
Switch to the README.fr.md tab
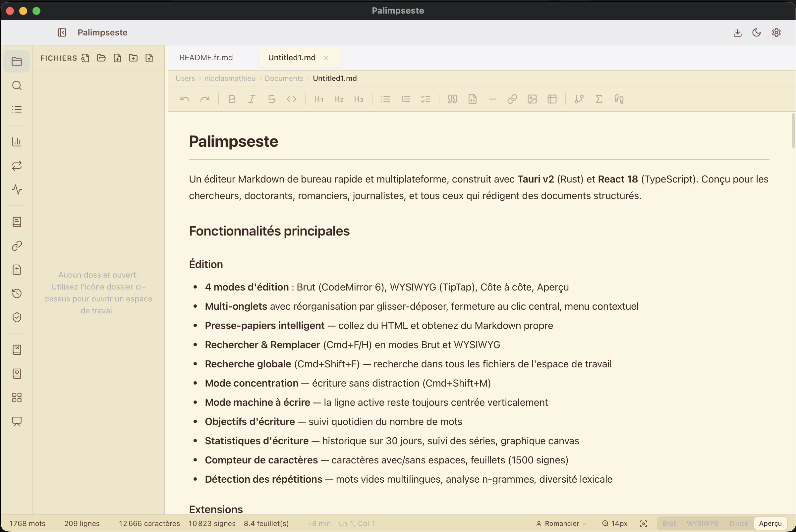coord(206,58)
